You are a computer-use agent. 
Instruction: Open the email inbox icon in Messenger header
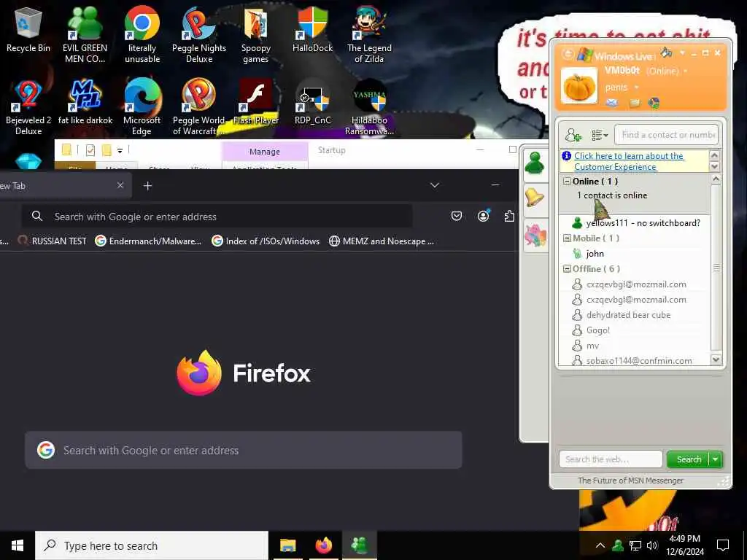(x=612, y=102)
